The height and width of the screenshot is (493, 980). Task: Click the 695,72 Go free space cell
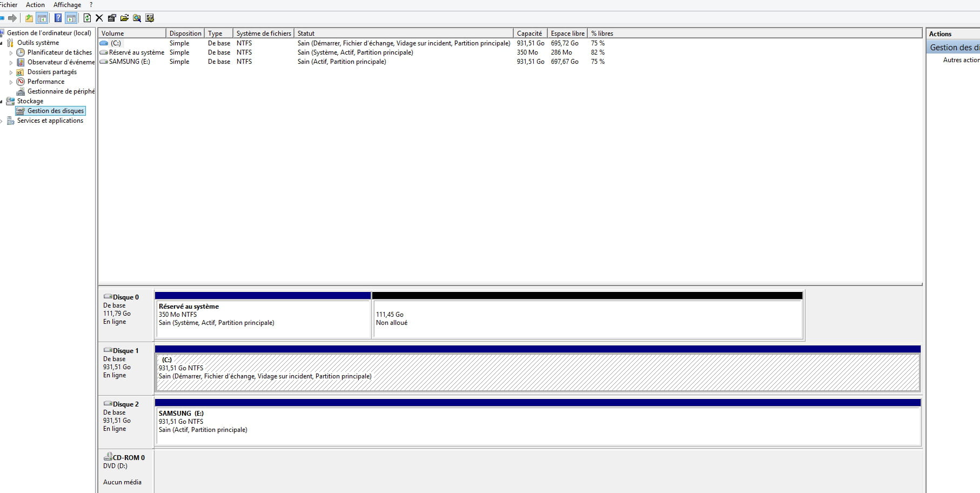tap(565, 43)
